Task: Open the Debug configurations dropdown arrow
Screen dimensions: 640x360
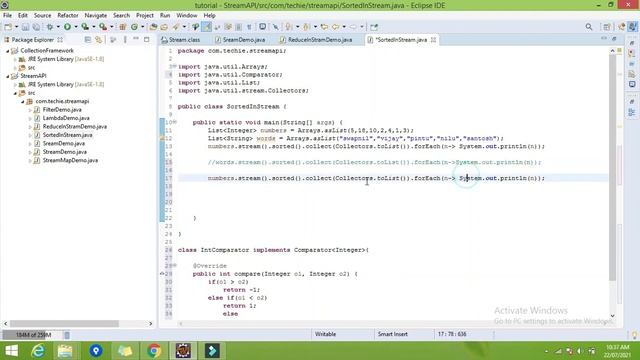Action: (58, 27)
